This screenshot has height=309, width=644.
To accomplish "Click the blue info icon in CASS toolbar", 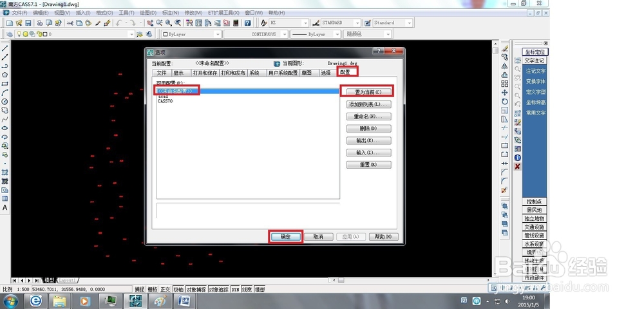I will [x=518, y=158].
